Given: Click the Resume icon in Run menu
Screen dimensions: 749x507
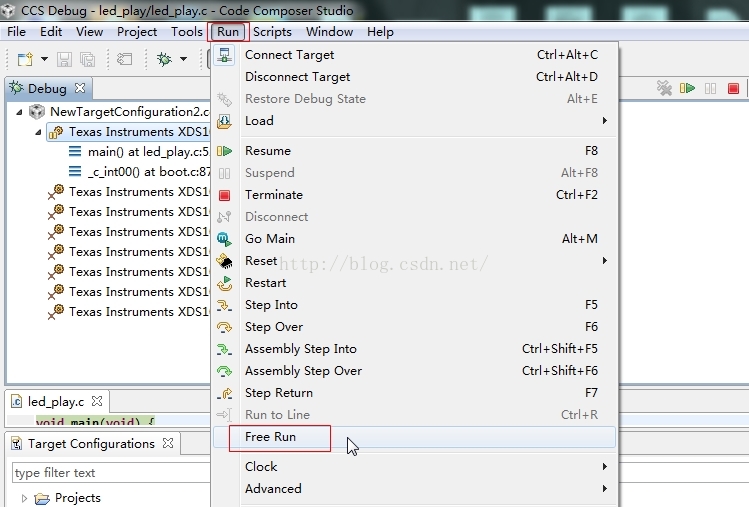Looking at the screenshot, I should pyautogui.click(x=224, y=151).
